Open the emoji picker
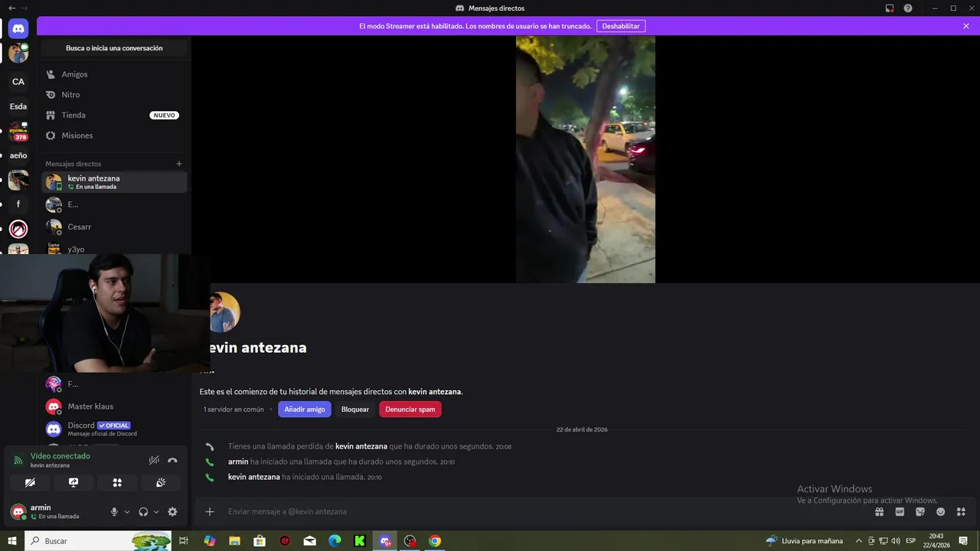This screenshot has height=551, width=980. coord(941,512)
